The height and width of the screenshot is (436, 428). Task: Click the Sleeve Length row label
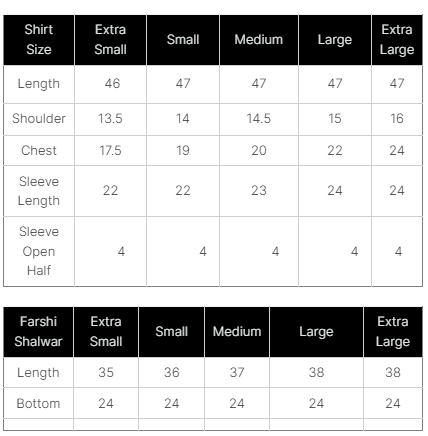click(x=39, y=191)
